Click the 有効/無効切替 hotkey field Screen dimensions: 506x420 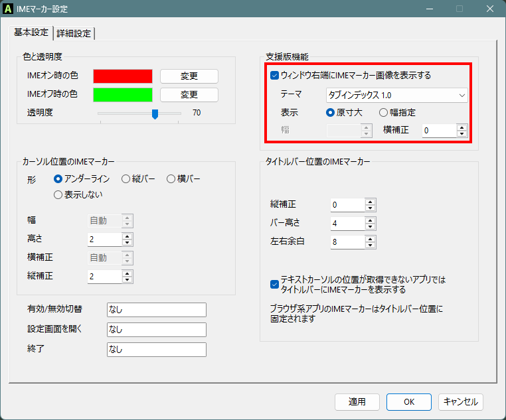coord(157,310)
